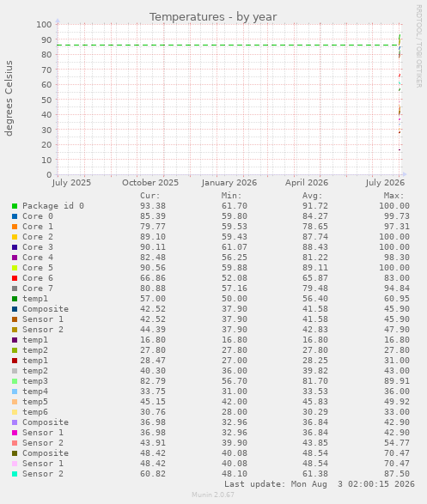Click the light green temp3 swatch
427x504 pixels.
[x=15, y=381]
